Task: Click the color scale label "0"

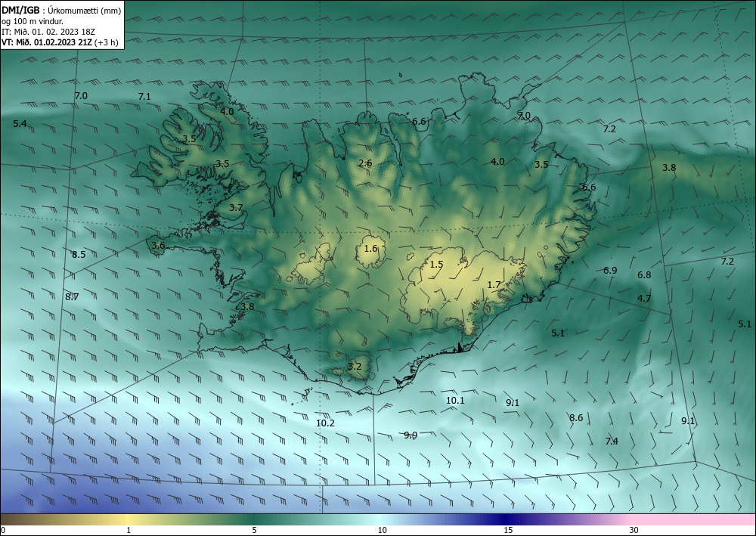Action: (x=3, y=531)
